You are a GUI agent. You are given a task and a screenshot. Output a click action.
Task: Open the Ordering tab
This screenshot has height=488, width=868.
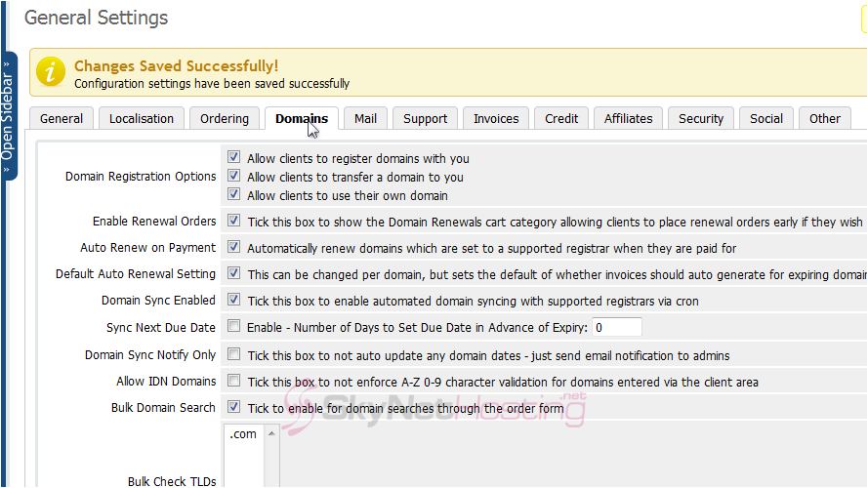225,118
